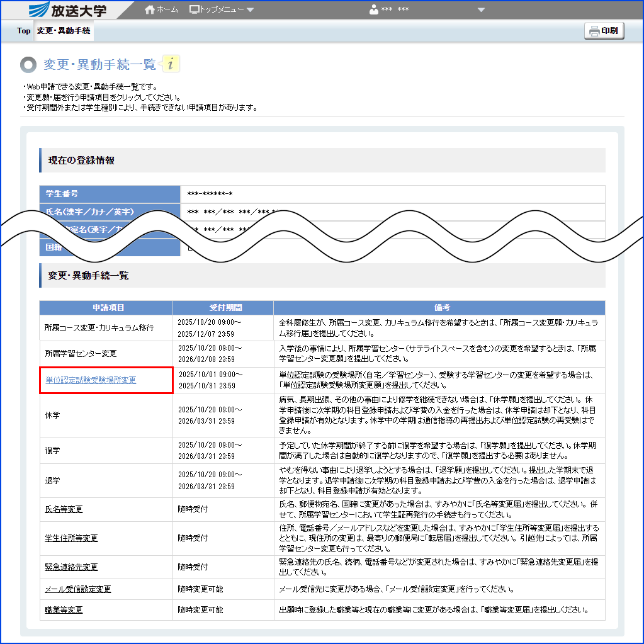
Task: Click the printer icon on the 印刷 button
Action: pos(594,30)
